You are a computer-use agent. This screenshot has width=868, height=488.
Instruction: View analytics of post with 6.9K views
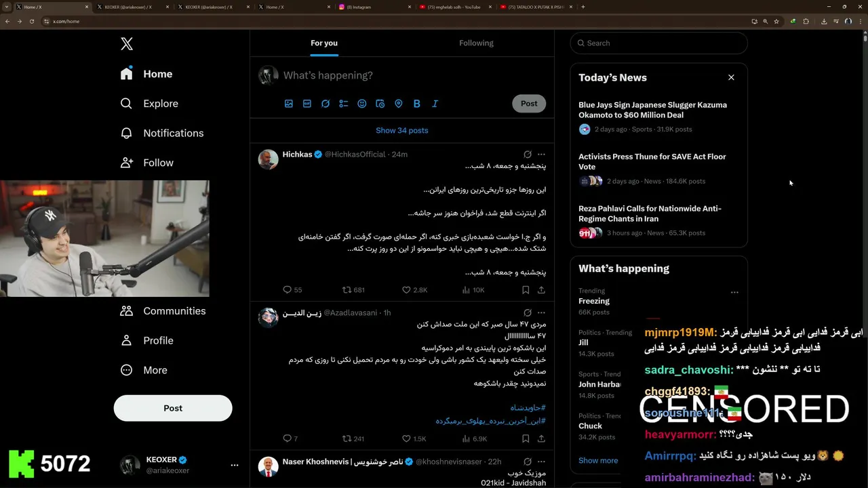474,439
